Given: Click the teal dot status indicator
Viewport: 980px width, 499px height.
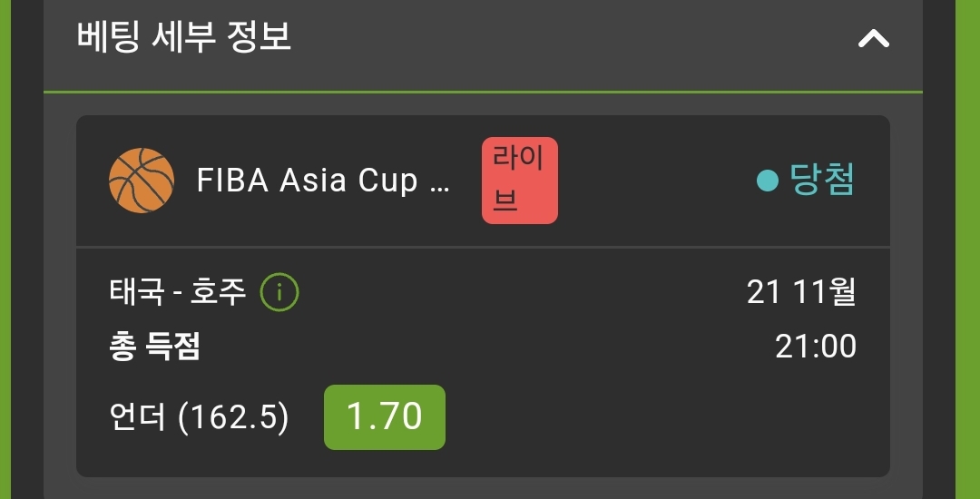Looking at the screenshot, I should pos(767,181).
